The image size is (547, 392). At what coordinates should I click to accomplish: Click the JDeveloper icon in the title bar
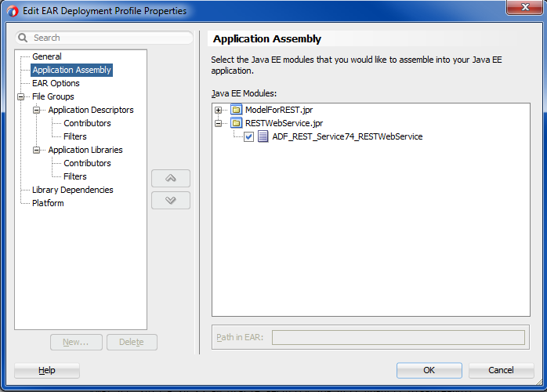[13, 11]
